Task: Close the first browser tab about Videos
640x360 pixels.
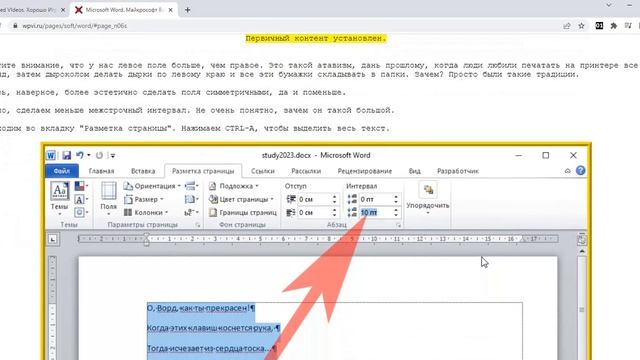Action: click(63, 10)
